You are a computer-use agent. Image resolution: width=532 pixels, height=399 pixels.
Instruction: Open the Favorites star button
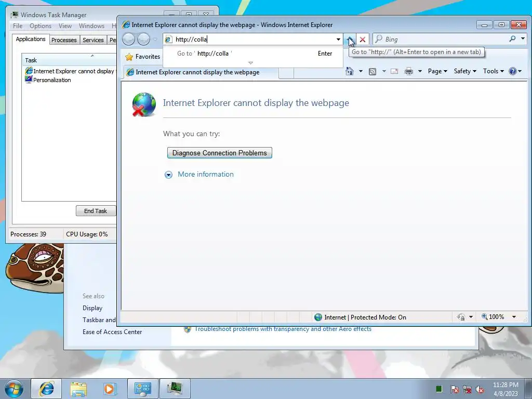click(x=142, y=57)
